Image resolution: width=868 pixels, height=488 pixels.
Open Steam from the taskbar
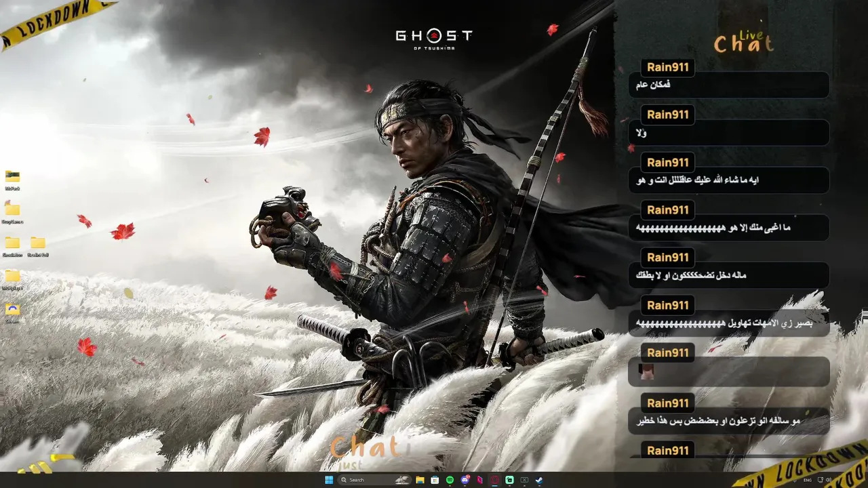(x=539, y=480)
